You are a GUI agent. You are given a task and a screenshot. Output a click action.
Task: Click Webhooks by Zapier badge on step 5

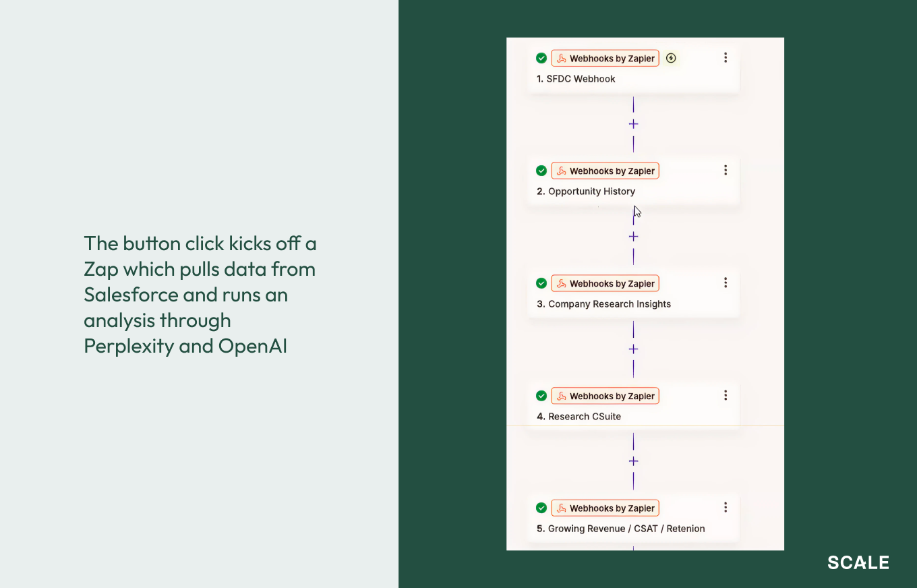pos(605,508)
